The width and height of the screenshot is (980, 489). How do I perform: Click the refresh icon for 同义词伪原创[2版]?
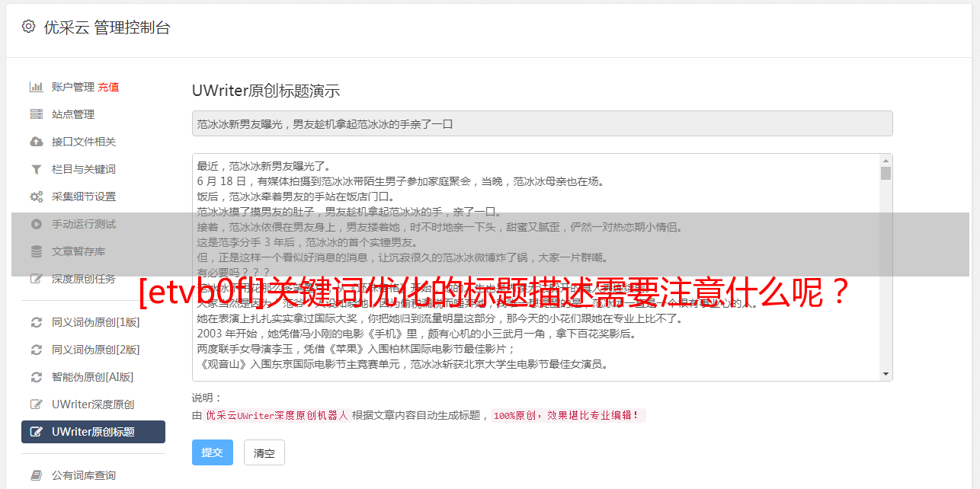[36, 350]
